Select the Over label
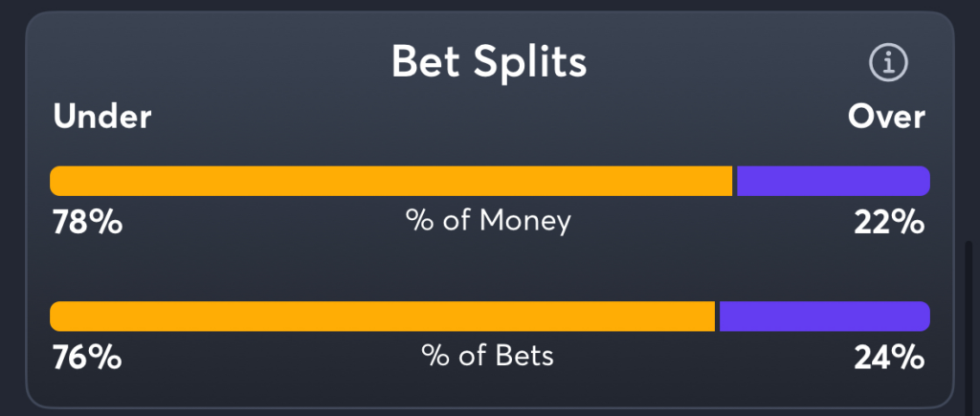Image resolution: width=980 pixels, height=416 pixels. pos(886,118)
